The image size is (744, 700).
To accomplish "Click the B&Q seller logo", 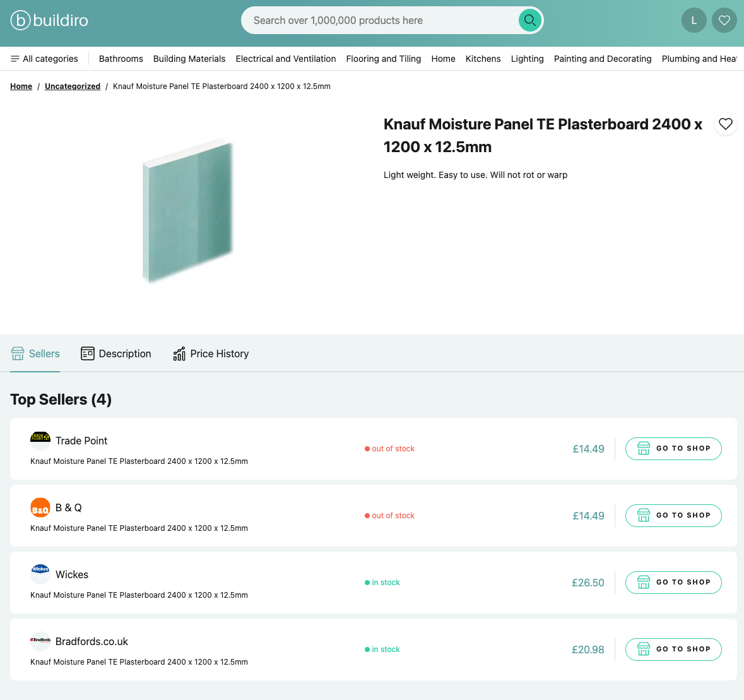I will 40,507.
